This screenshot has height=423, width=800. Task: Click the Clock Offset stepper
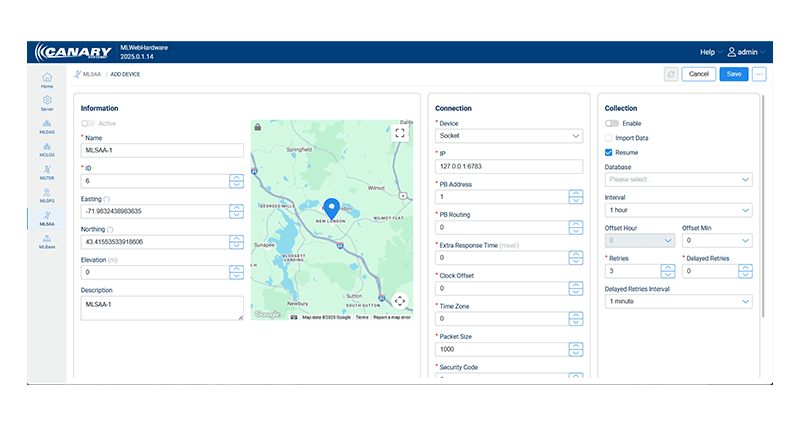[x=576, y=288]
